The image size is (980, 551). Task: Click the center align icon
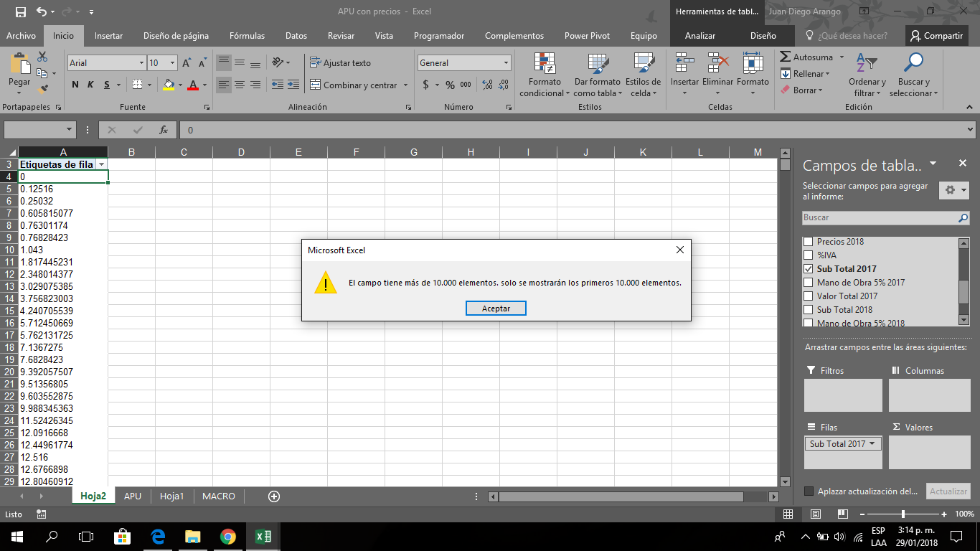240,85
